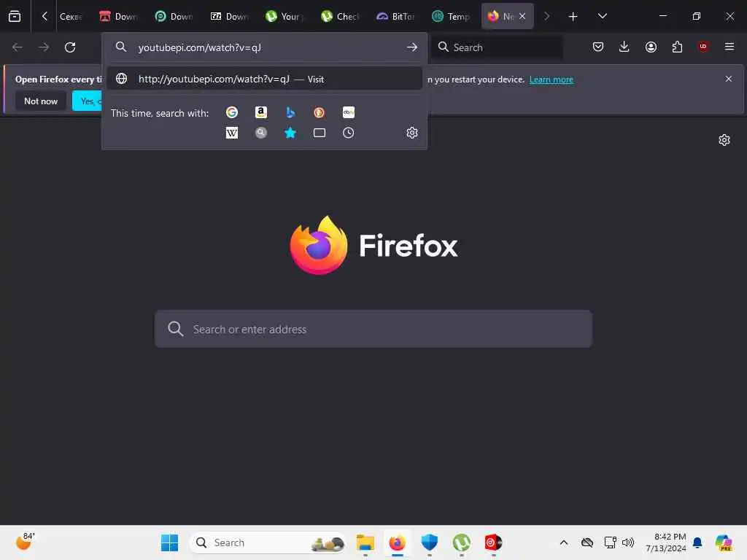Close the active New Tab
Screen dimensions: 747x560
tap(522, 16)
